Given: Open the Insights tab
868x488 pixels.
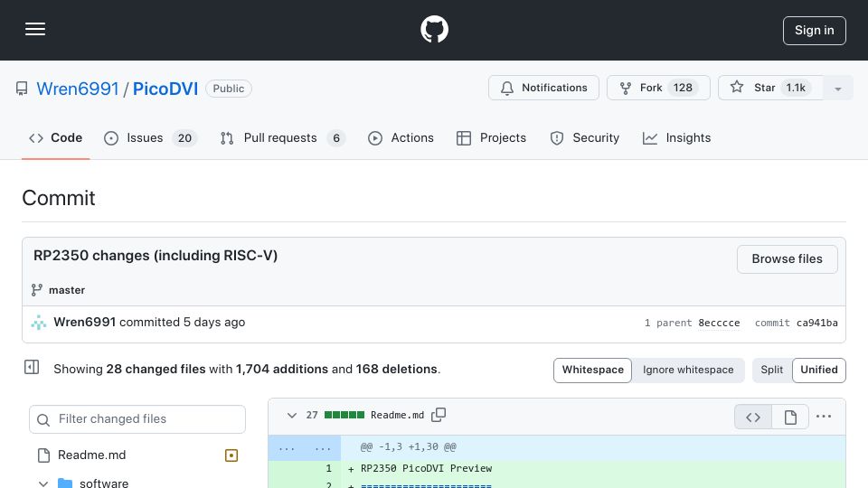Looking at the screenshot, I should tap(676, 137).
